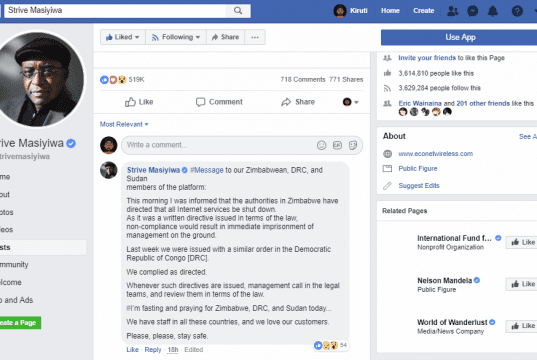The width and height of the screenshot is (537, 360).
Task: Click Kiruti profile name in top bar
Action: 359,11
